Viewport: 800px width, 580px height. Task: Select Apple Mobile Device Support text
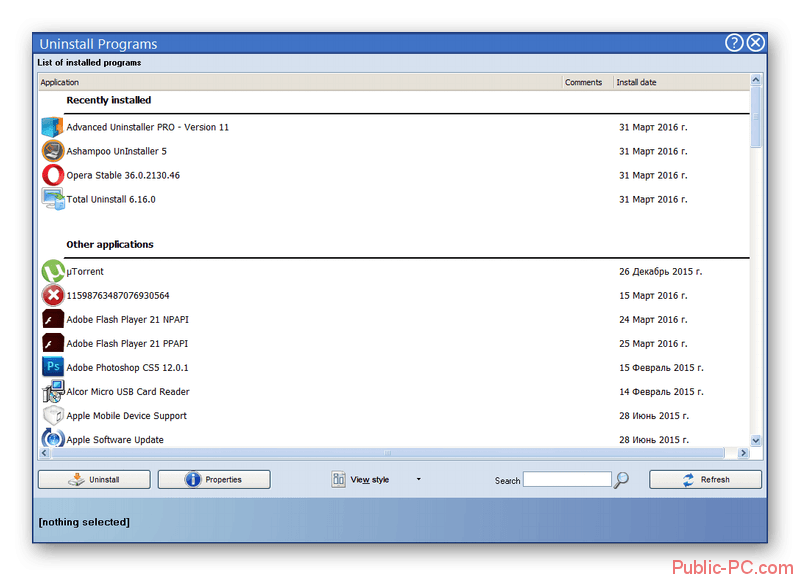pos(127,416)
